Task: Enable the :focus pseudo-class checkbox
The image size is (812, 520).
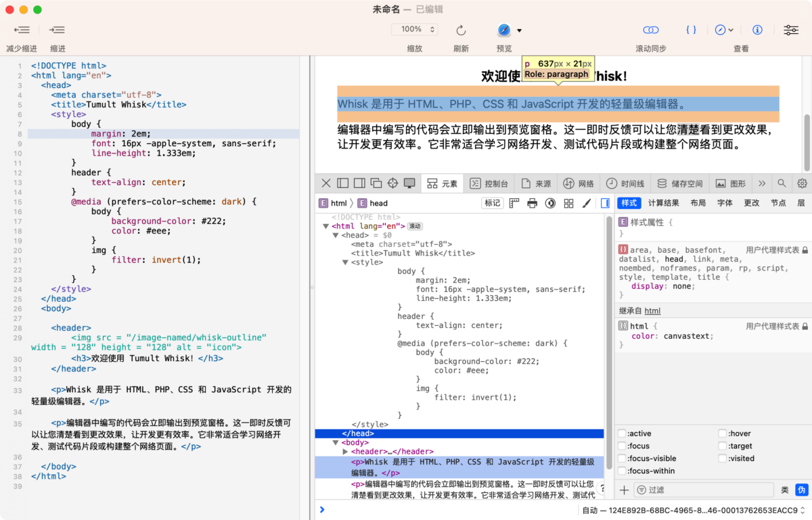Action: click(622, 446)
